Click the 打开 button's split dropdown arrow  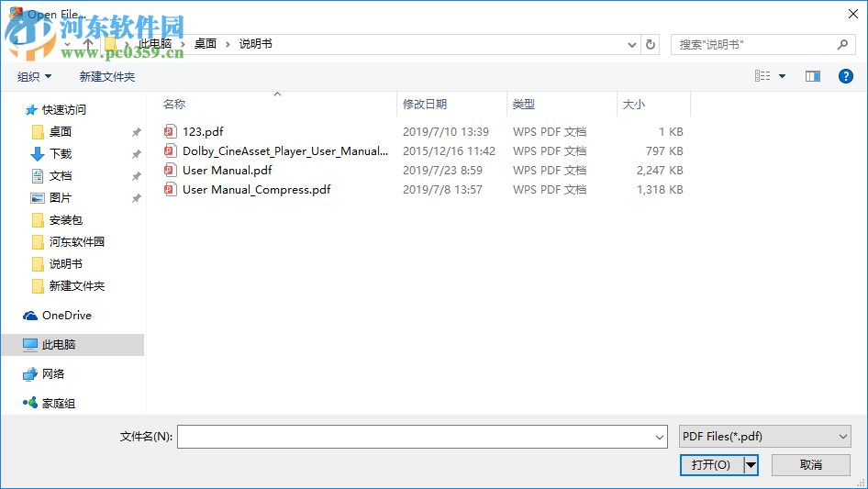751,464
